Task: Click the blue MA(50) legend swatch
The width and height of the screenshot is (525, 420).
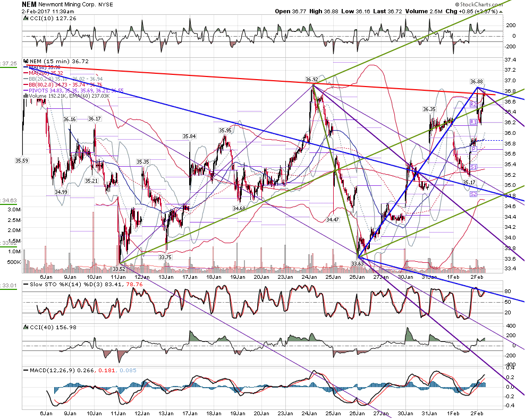Action: point(26,67)
